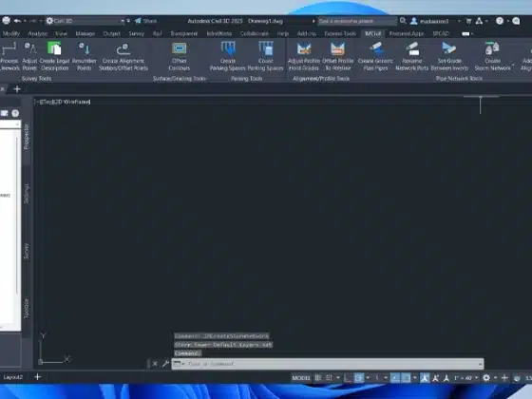
Task: Start the Offset Contours tool
Action: coord(180,56)
